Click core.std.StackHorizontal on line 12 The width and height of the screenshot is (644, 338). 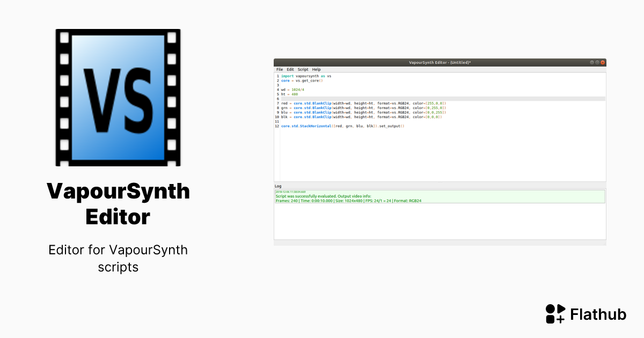(305, 126)
